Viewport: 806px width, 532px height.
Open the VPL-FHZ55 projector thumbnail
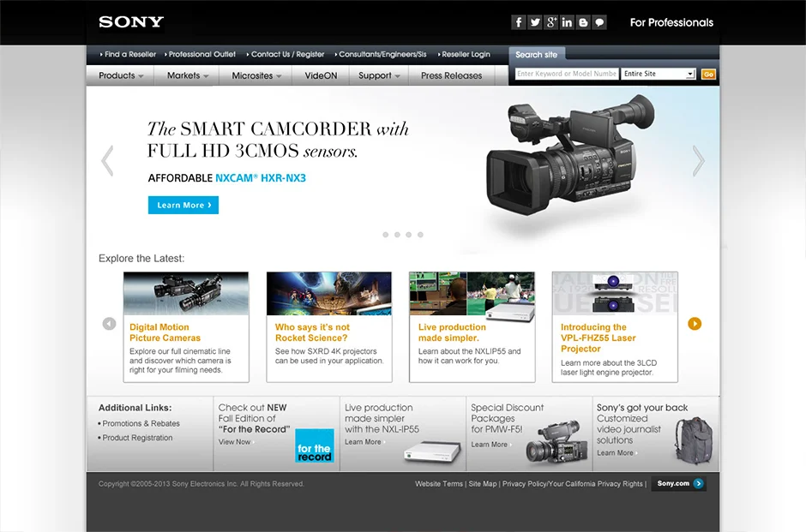(x=615, y=293)
